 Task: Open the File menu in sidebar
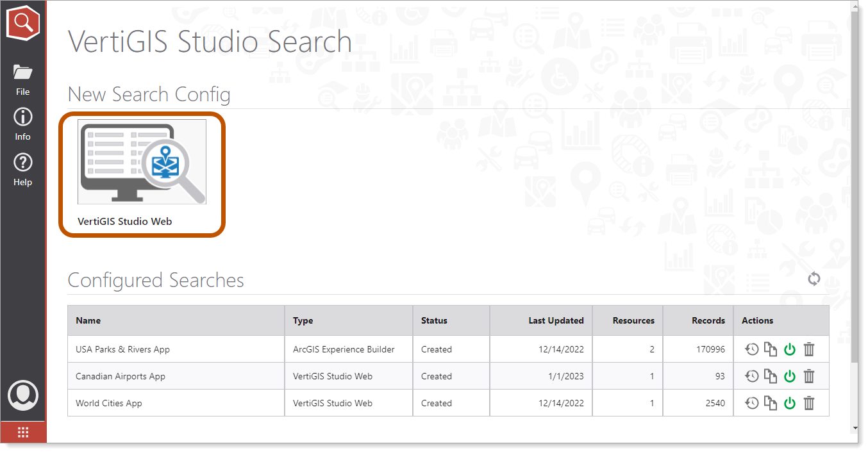click(23, 79)
